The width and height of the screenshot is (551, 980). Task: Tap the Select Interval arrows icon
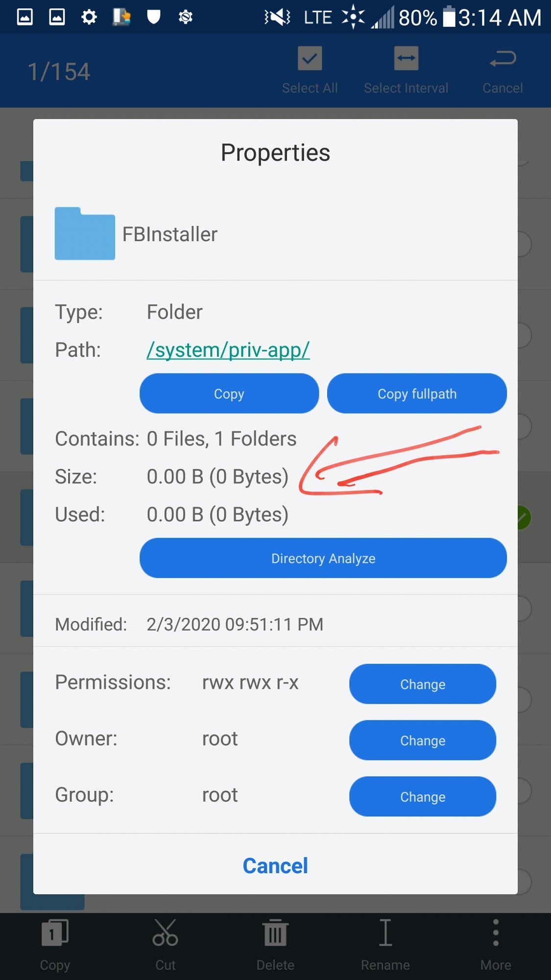tap(406, 59)
